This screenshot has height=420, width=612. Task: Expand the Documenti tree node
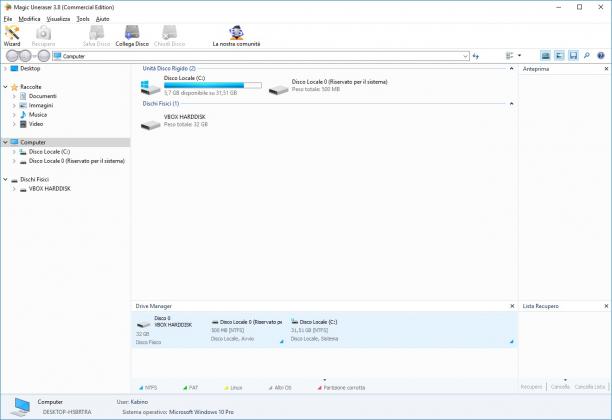tap(14, 96)
